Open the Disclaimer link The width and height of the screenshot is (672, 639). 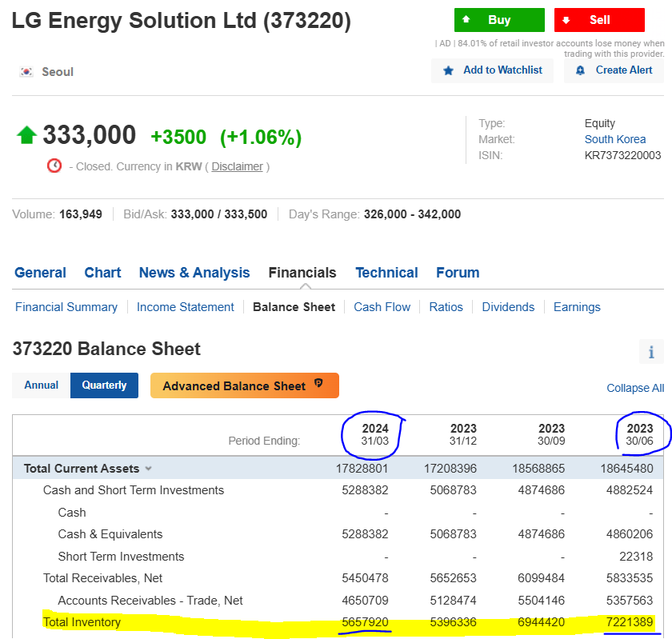click(237, 166)
